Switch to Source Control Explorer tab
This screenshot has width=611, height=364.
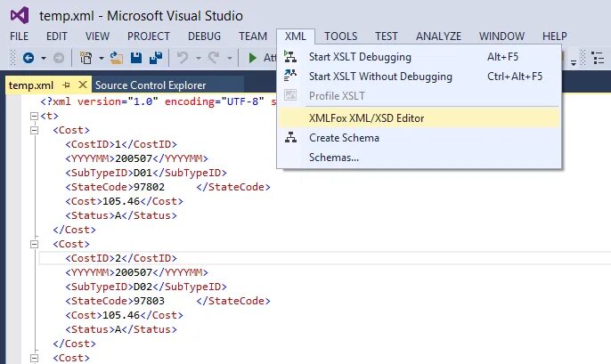151,85
